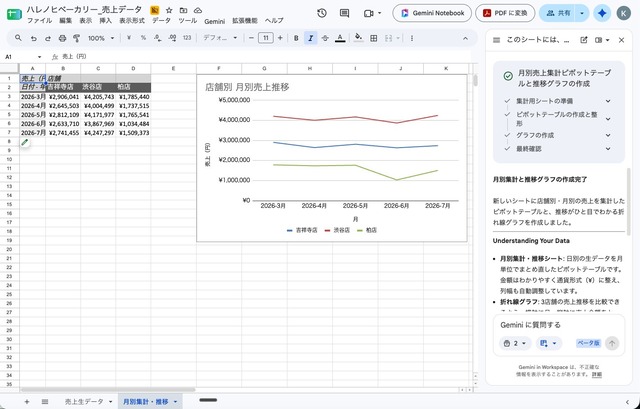Decrease font size with minus button
The height and width of the screenshot is (409, 640).
251,38
